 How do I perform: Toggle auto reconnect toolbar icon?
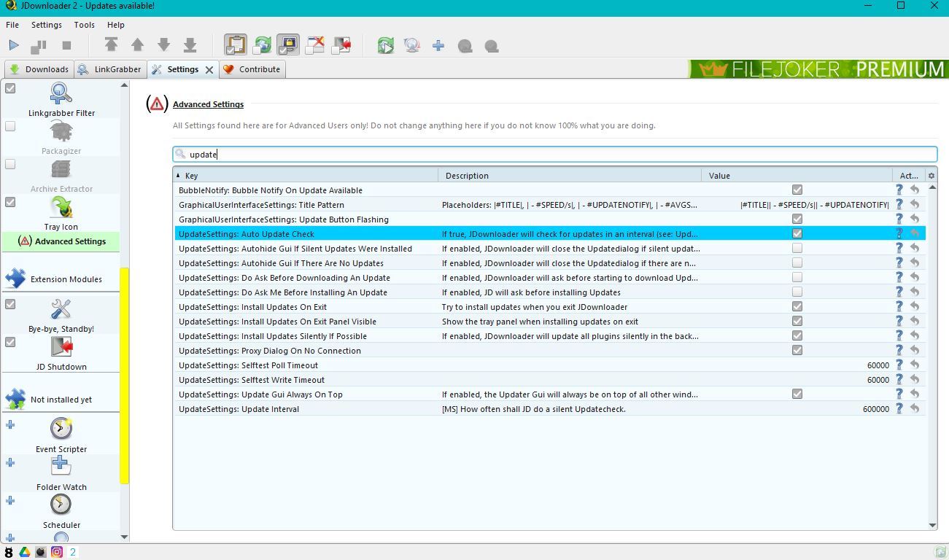click(262, 45)
